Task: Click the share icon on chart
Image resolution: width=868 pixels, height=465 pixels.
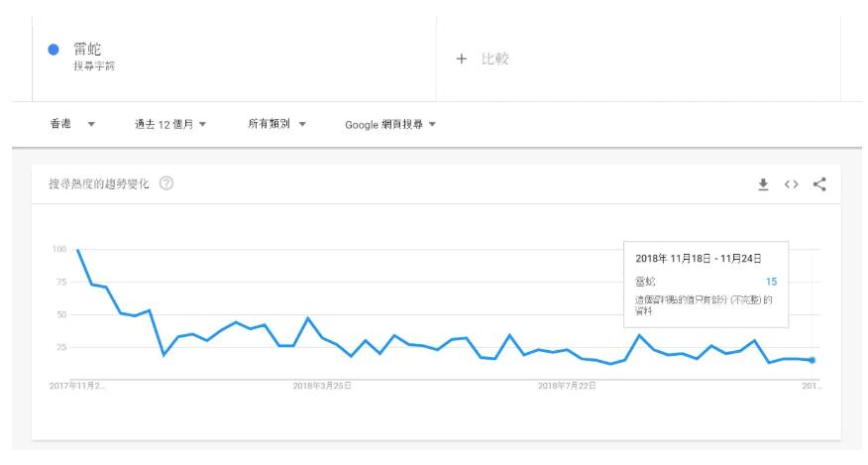Action: click(x=818, y=184)
